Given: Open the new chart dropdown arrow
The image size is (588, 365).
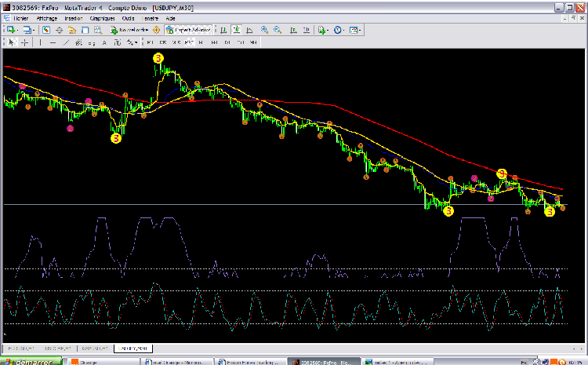Looking at the screenshot, I should [18, 30].
